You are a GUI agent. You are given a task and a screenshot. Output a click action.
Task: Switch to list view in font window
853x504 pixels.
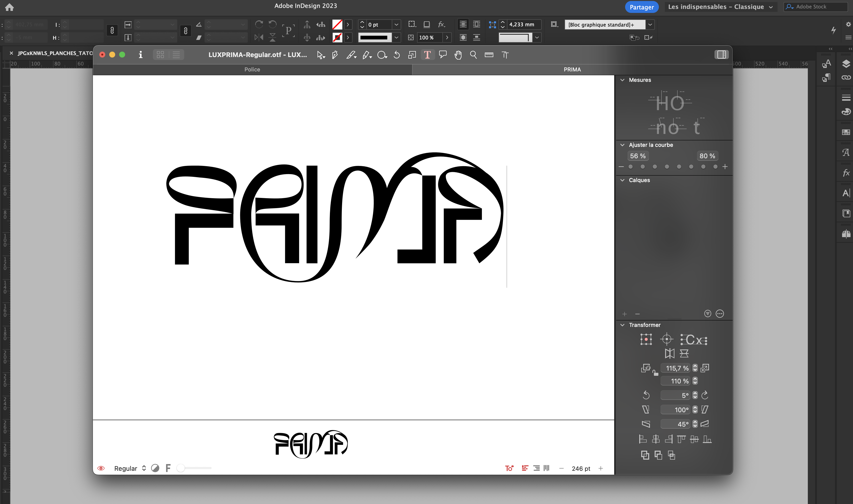pos(176,55)
